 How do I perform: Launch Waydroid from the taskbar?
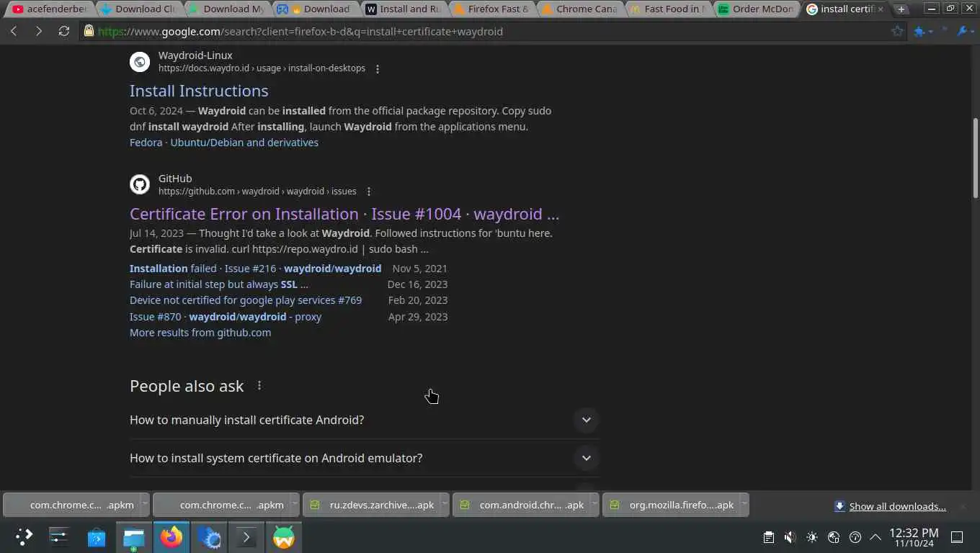pyautogui.click(x=284, y=536)
